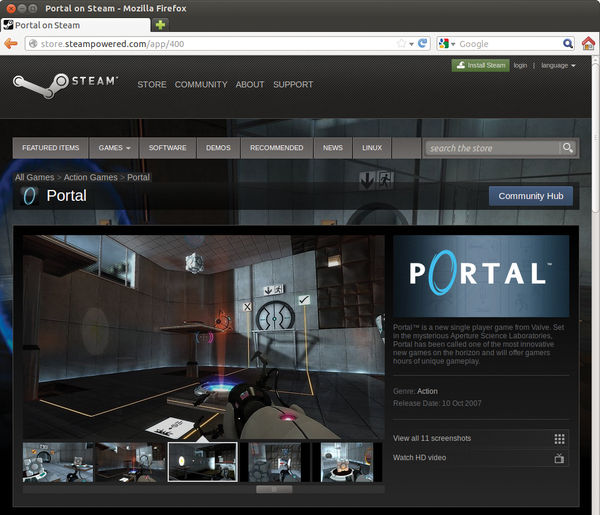This screenshot has width=600, height=515.
Task: Click the Install Steam button
Action: [481, 65]
